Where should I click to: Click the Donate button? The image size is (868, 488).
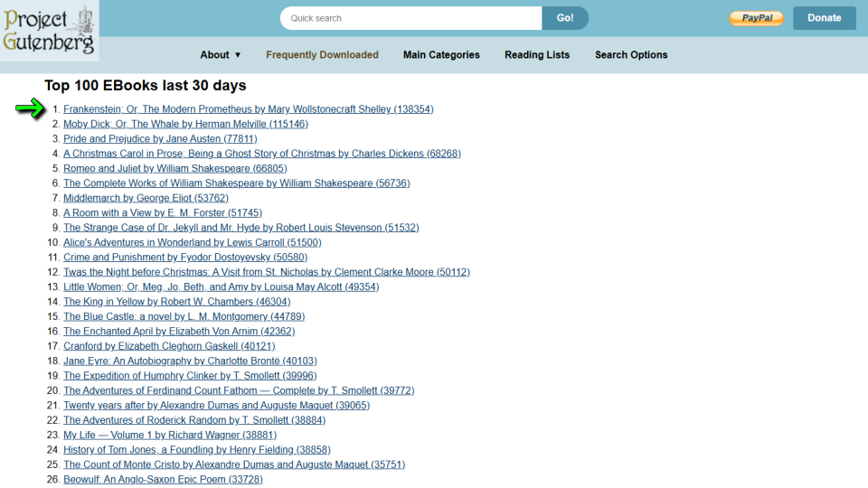(824, 18)
